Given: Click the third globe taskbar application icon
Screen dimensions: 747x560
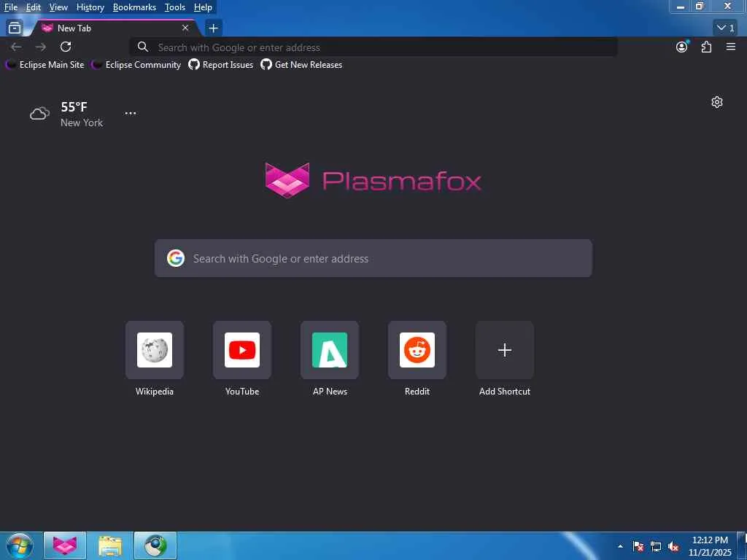Looking at the screenshot, I should coord(155,545).
